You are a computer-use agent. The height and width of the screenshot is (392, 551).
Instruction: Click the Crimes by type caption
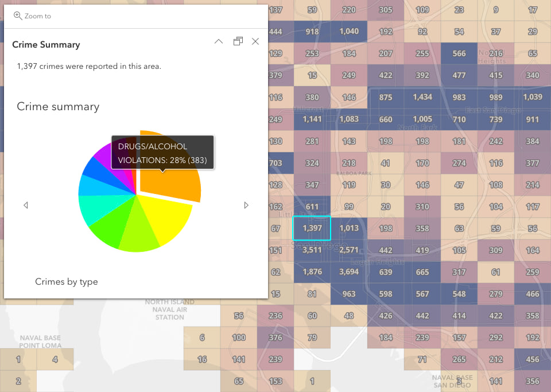point(65,282)
